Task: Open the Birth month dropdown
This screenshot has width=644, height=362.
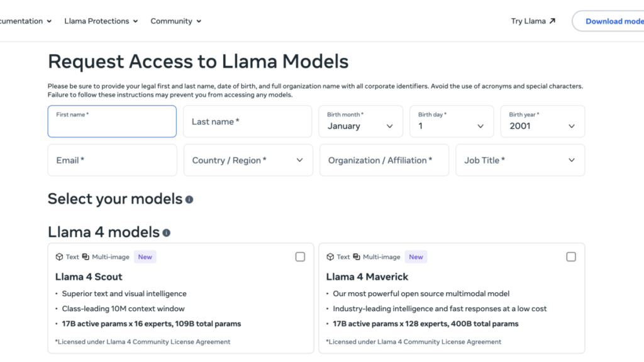Action: (360, 121)
